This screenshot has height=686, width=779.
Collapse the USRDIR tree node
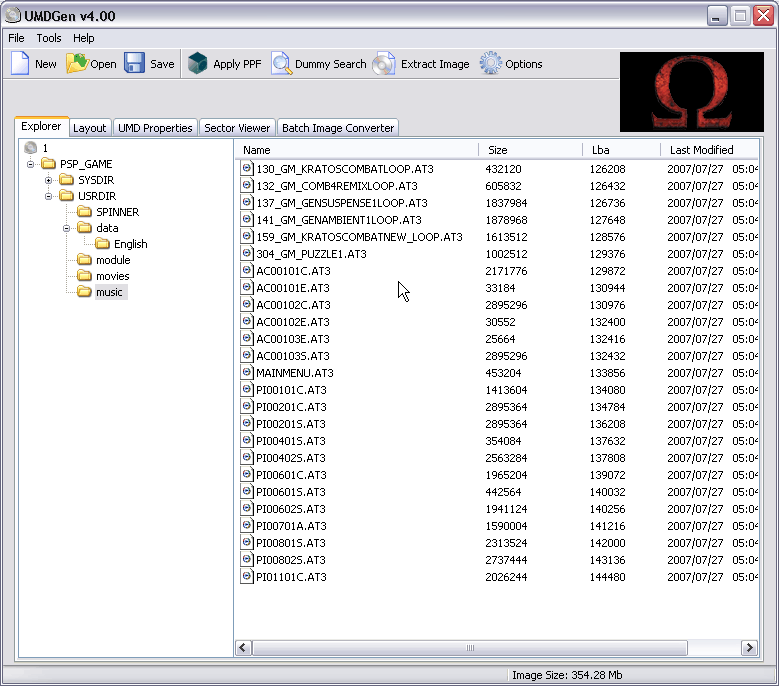[49, 196]
